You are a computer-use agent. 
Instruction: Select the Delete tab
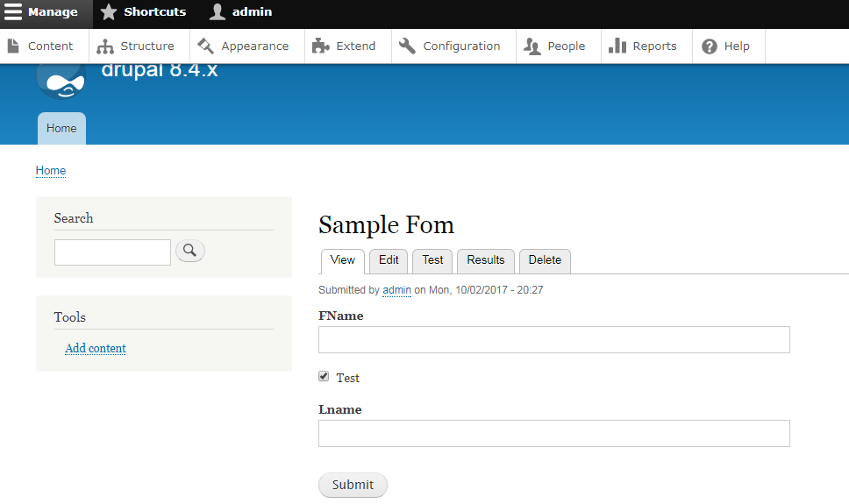545,260
